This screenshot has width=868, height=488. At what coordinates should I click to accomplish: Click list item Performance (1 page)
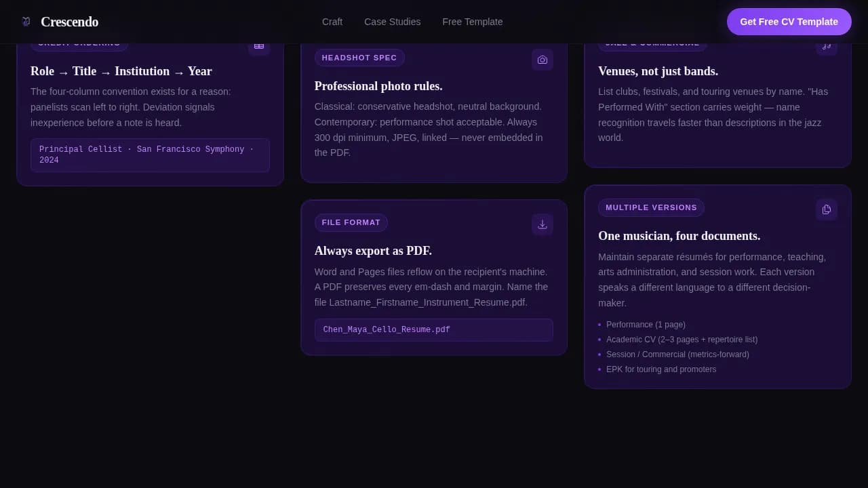point(646,325)
